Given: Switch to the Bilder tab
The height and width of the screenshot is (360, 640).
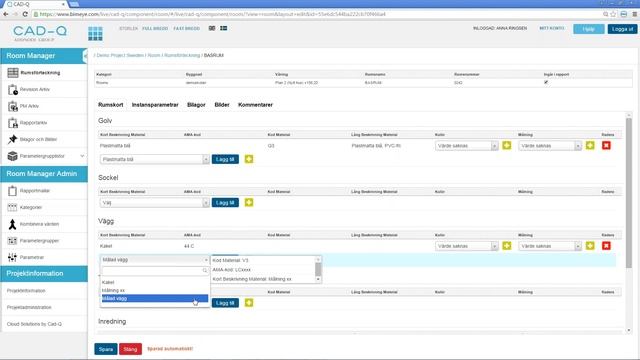Looking at the screenshot, I should (x=222, y=105).
